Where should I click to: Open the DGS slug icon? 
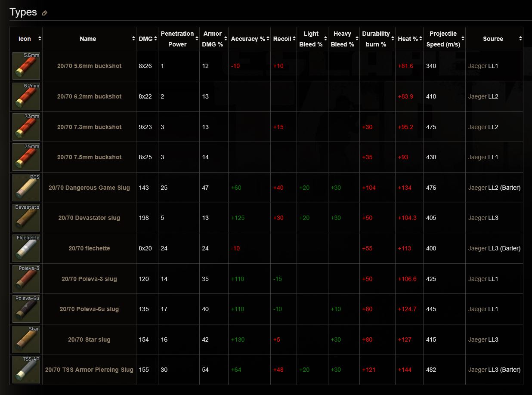coord(26,188)
